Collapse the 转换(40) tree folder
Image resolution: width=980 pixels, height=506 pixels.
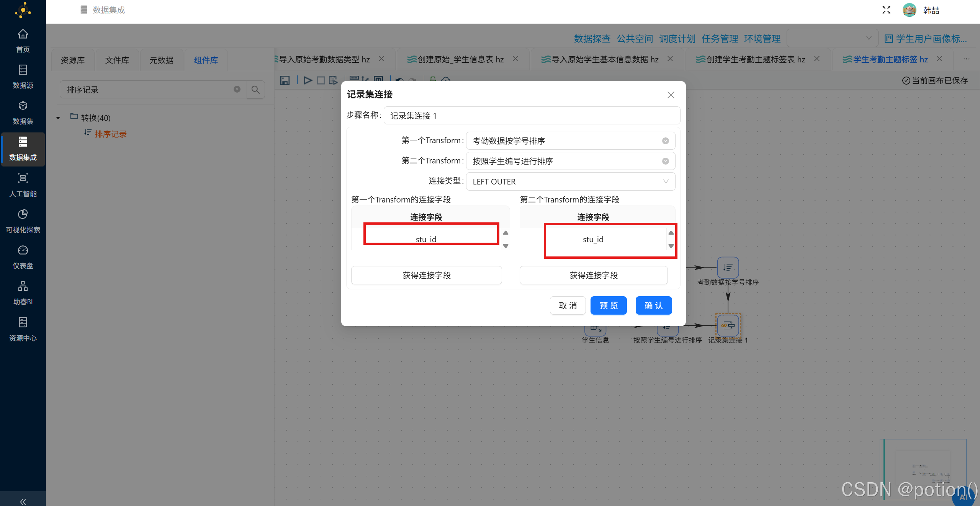click(x=58, y=118)
